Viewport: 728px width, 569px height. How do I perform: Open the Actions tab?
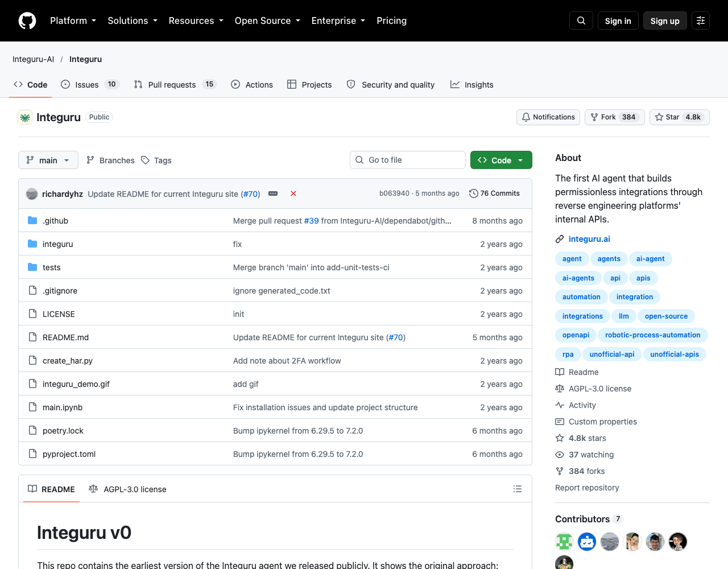click(252, 84)
